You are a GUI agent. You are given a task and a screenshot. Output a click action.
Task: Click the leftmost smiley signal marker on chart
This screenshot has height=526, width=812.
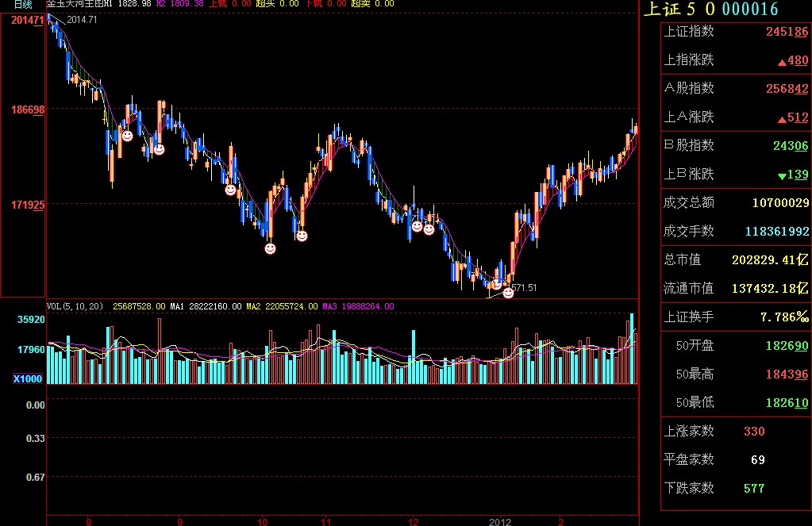click(127, 136)
